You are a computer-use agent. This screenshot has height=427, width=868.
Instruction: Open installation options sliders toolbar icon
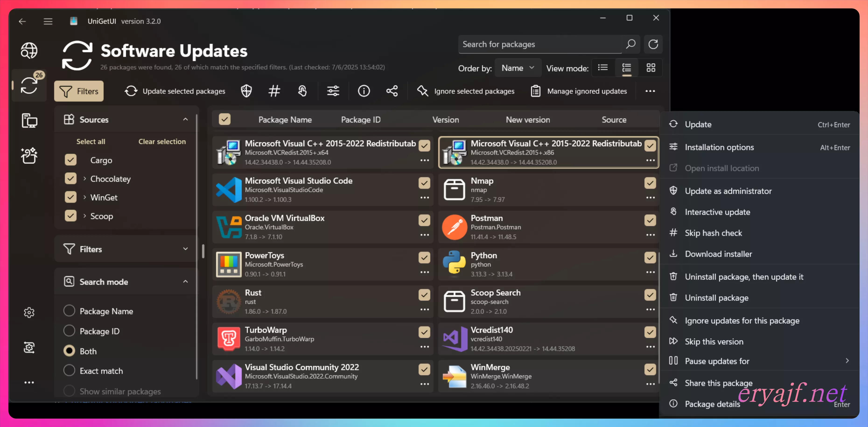[333, 91]
